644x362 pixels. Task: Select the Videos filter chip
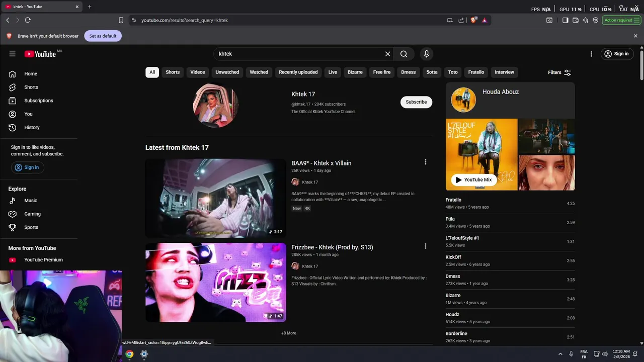(x=198, y=72)
